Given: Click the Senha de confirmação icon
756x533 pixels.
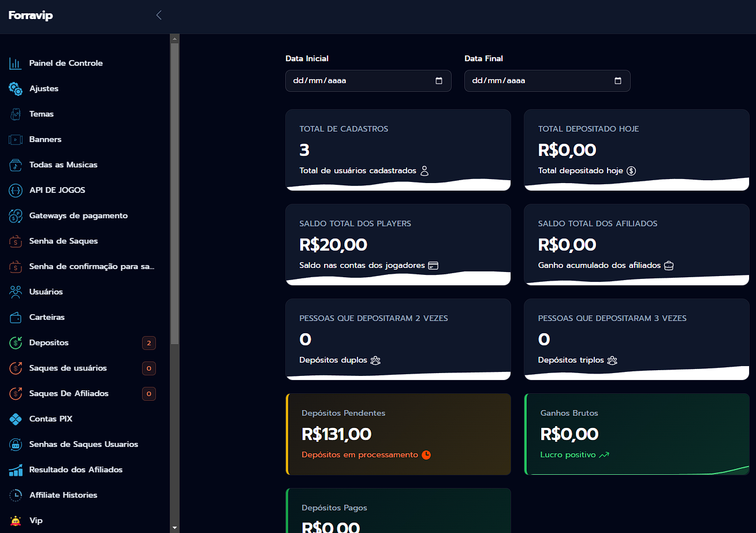Looking at the screenshot, I should pyautogui.click(x=16, y=266).
